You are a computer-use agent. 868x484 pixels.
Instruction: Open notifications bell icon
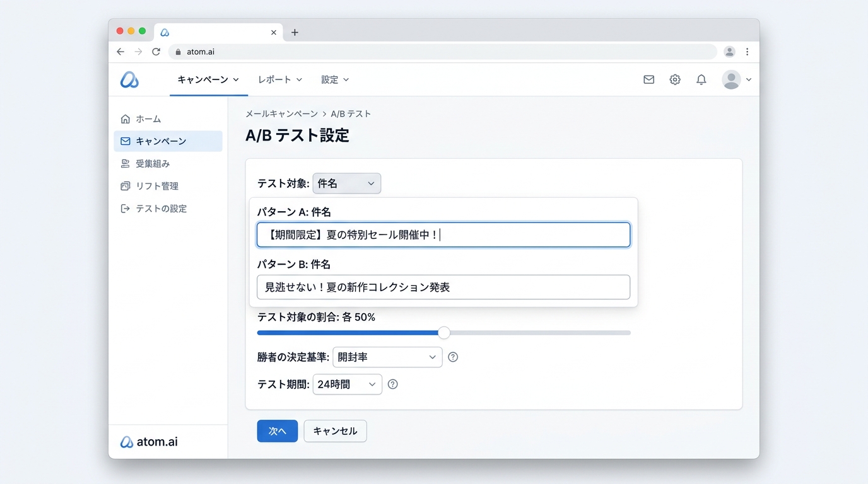pyautogui.click(x=701, y=79)
